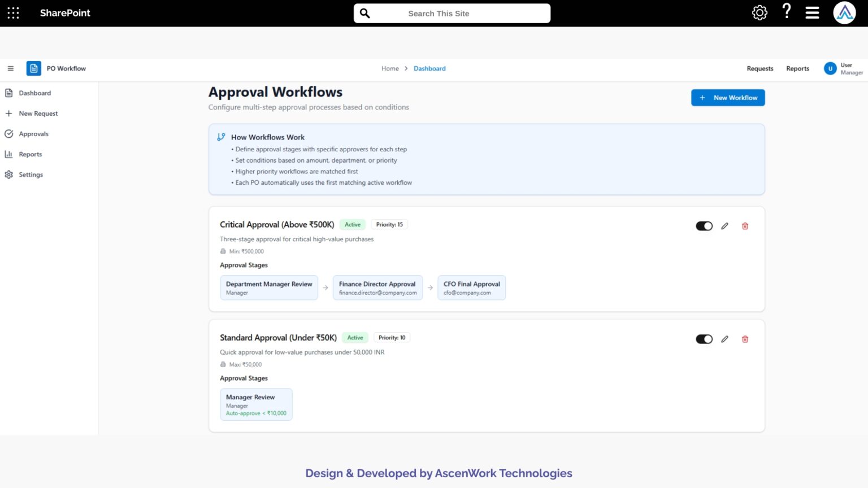Open Settings from the left sidebar

pos(31,175)
